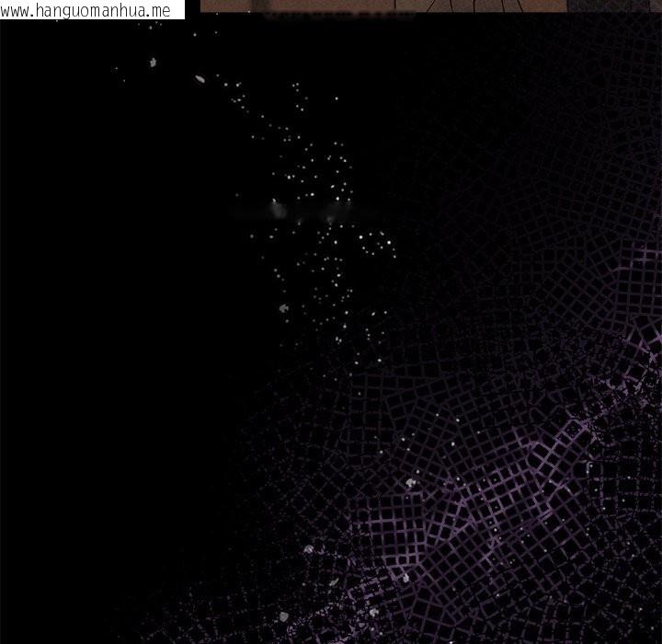The image size is (662, 644).
Task: Click the "www" prefix of the watermark
Action: [x=17, y=9]
